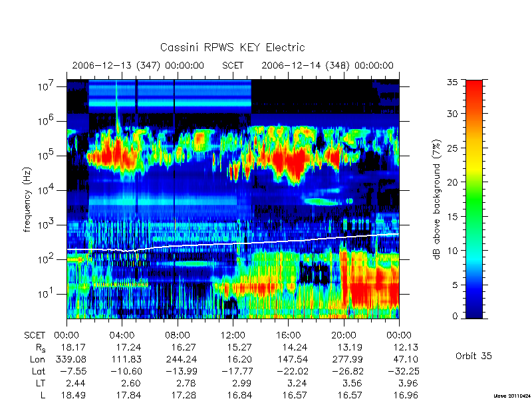Select the Rs value 15.27
The width and height of the screenshot is (532, 399).
pos(239,347)
